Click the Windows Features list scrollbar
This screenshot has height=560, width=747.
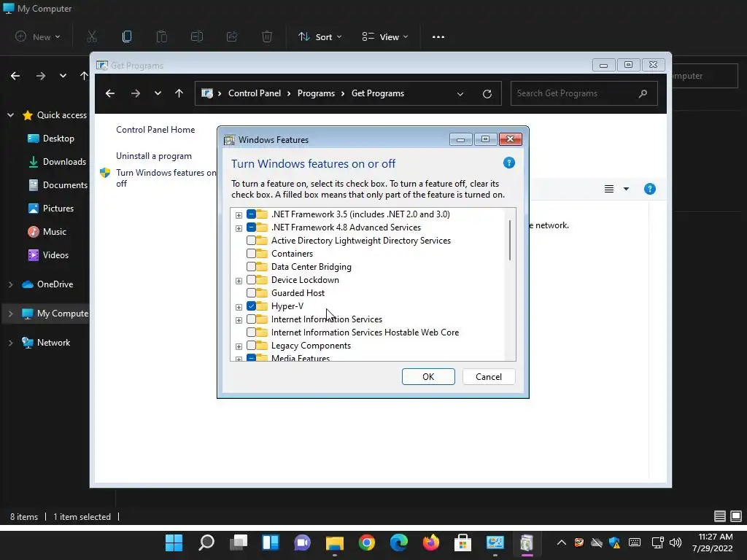510,240
